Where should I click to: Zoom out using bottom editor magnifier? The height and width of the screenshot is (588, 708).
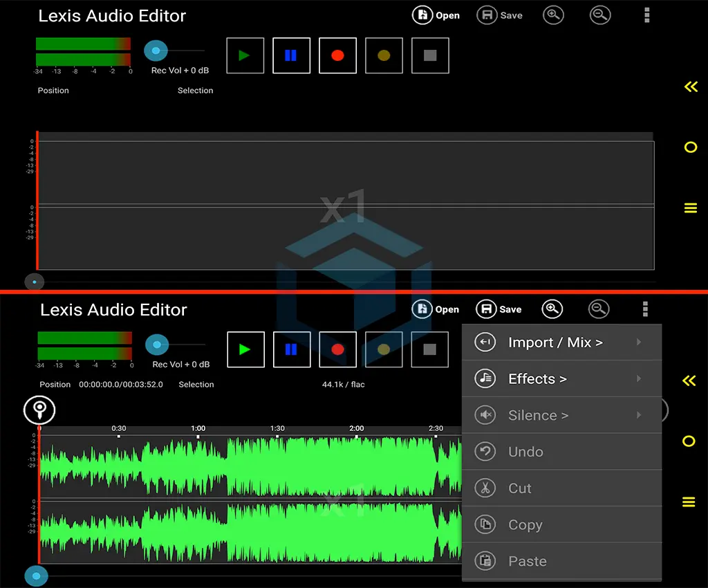(x=599, y=309)
